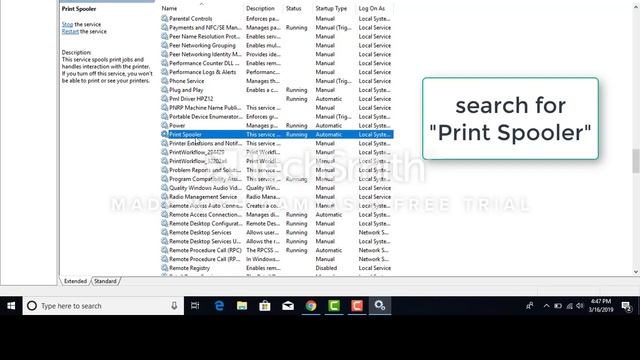The image size is (640, 360).
Task: Click the Restart the service link
Action: click(x=70, y=31)
